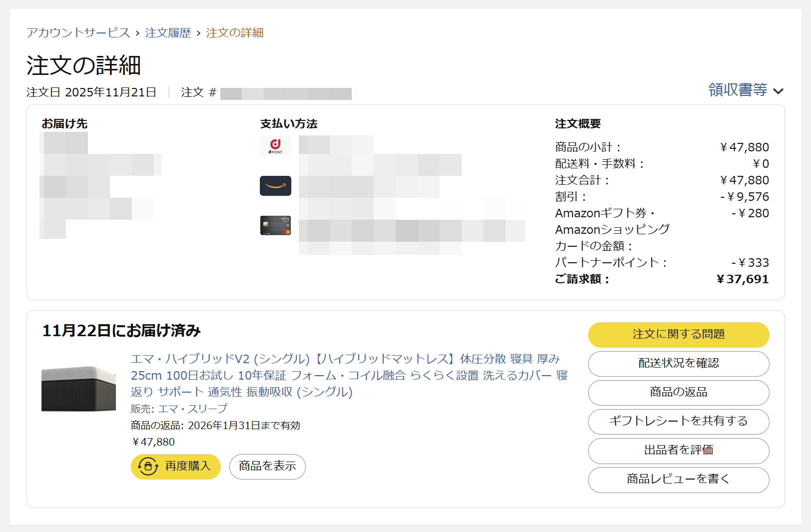The image size is (811, 532).
Task: Click the Amazon gift card icon
Action: 275,186
